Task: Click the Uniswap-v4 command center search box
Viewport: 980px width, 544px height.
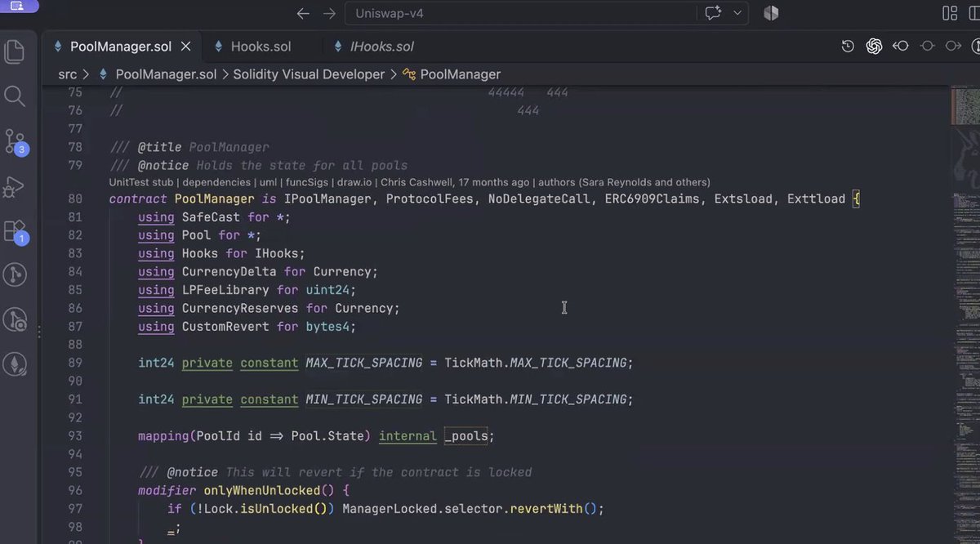Action: click(x=522, y=13)
